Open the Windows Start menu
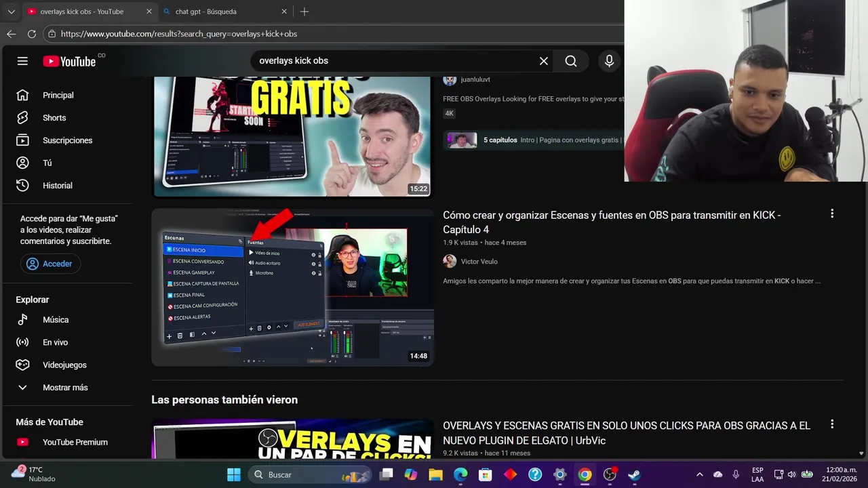868x488 pixels. pos(234,474)
